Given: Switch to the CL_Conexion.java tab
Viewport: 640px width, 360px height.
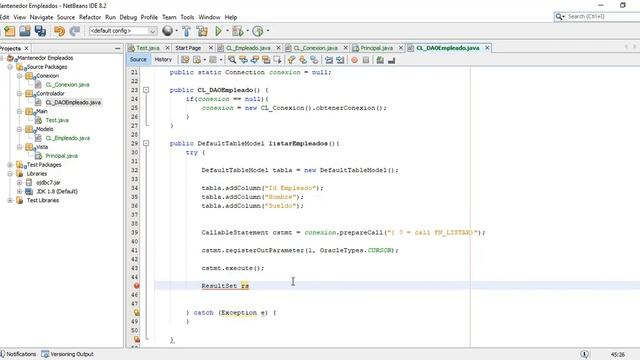Looking at the screenshot, I should 316,48.
